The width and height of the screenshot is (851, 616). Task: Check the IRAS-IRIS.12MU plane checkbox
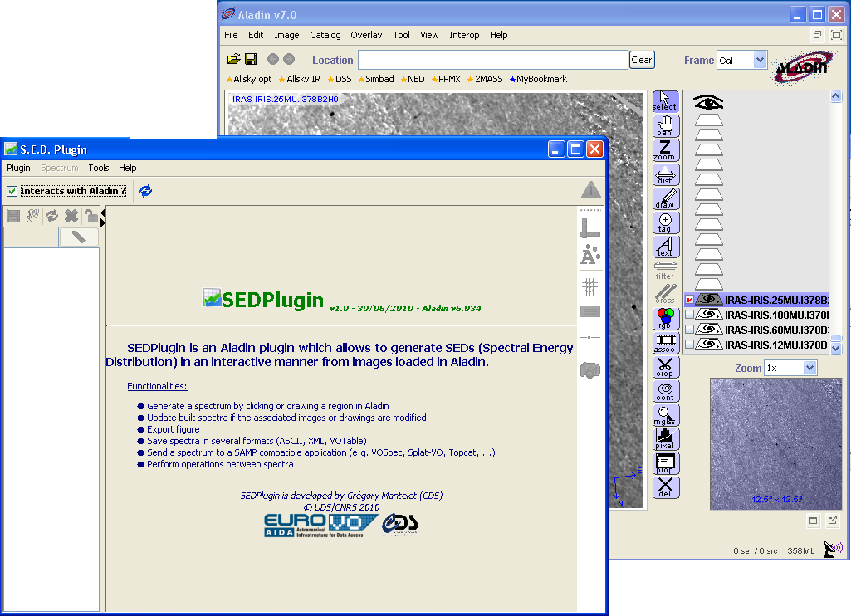(x=689, y=344)
